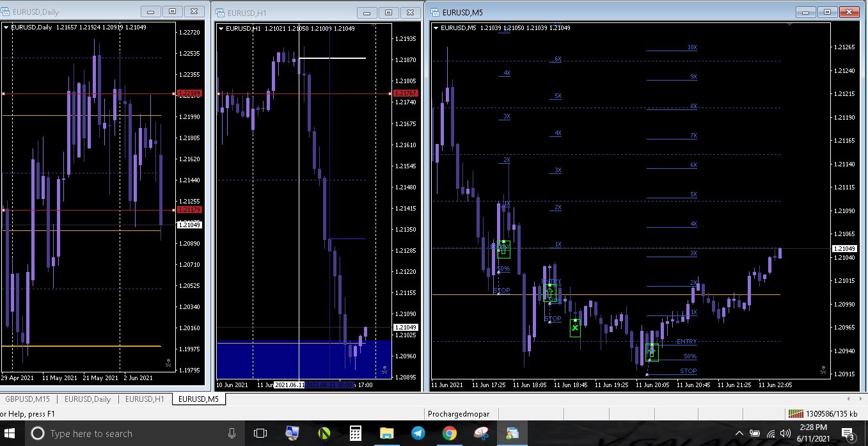Image resolution: width=868 pixels, height=446 pixels.
Task: Click the taskbar microphone icon
Action: tap(232, 433)
